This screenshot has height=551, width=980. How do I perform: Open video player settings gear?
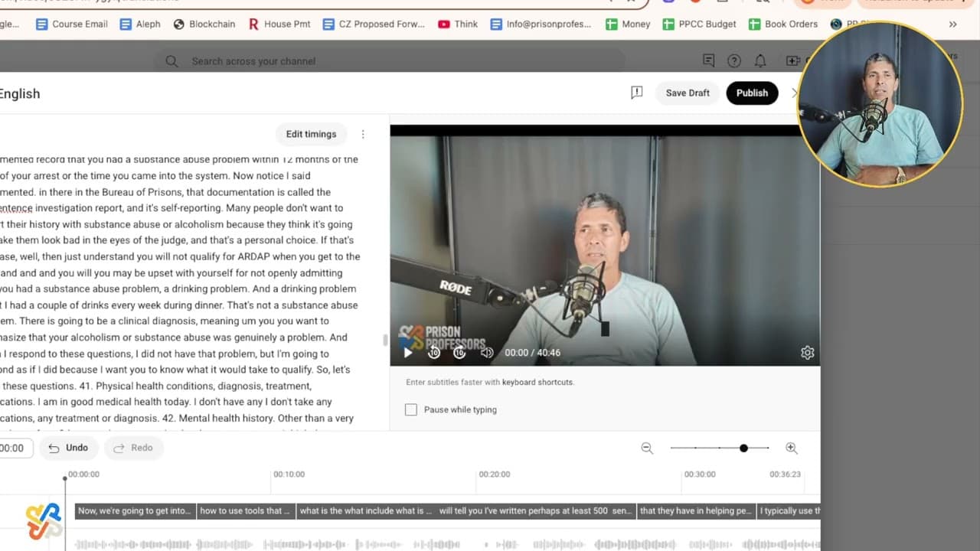point(807,353)
